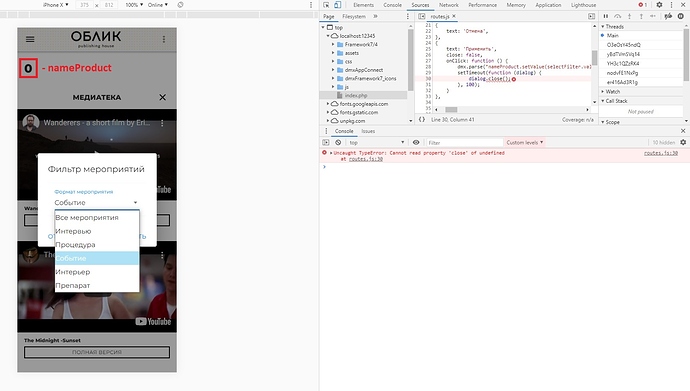Image resolution: width=690 pixels, height=391 pixels.
Task: Click the console Filter input field
Action: click(x=464, y=143)
